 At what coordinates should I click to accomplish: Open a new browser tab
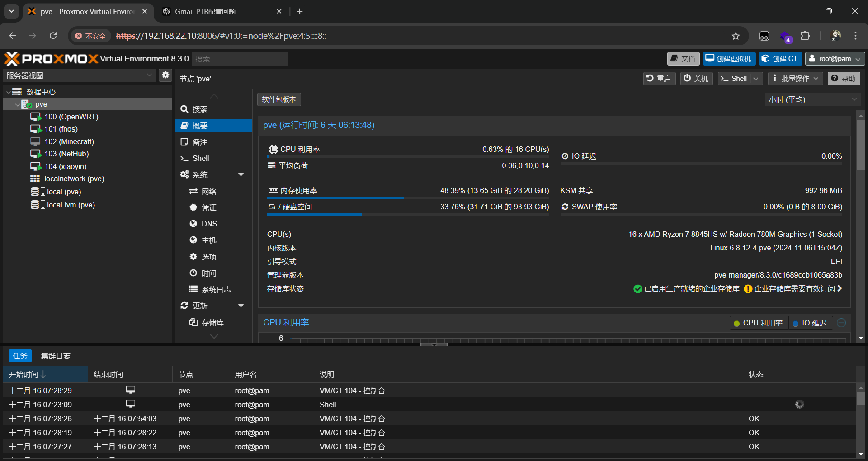(x=300, y=11)
